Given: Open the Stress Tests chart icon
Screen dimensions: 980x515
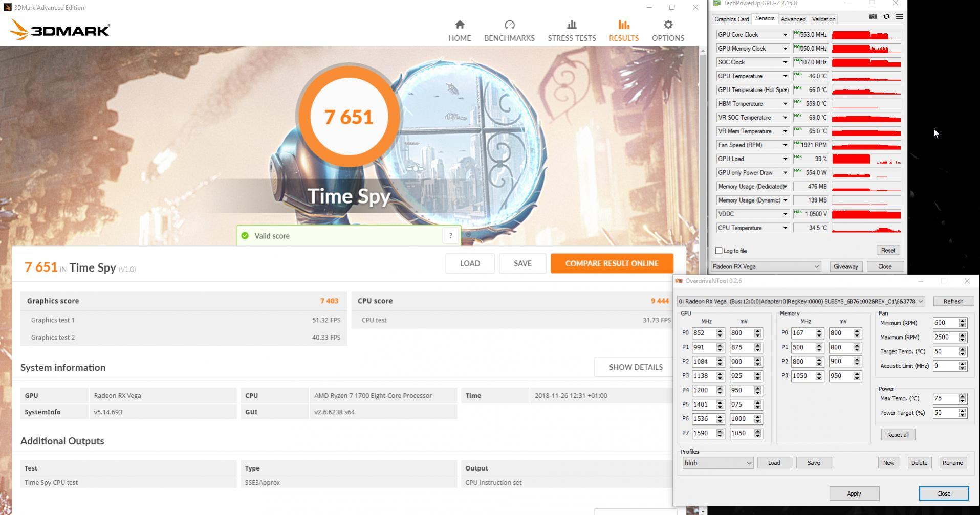Looking at the screenshot, I should [572, 25].
